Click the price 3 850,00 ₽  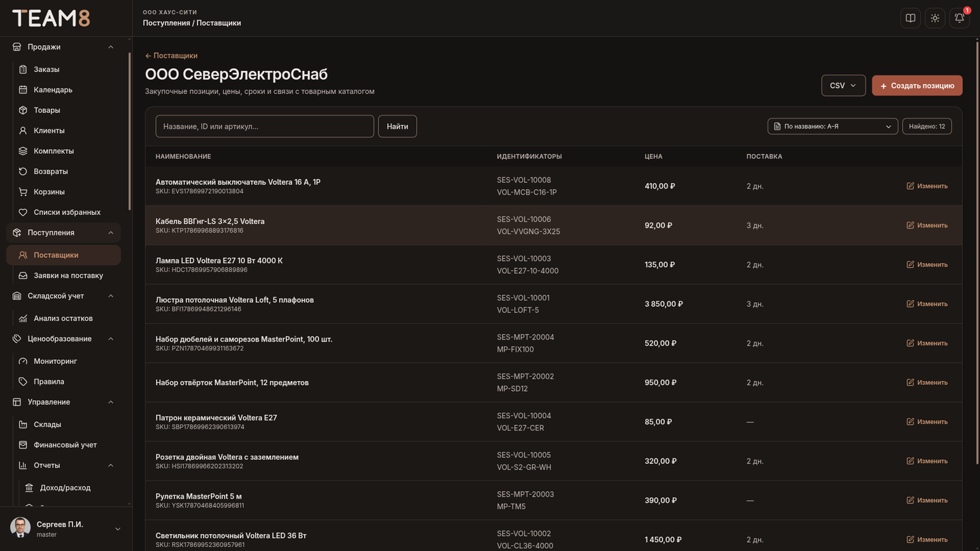(664, 304)
